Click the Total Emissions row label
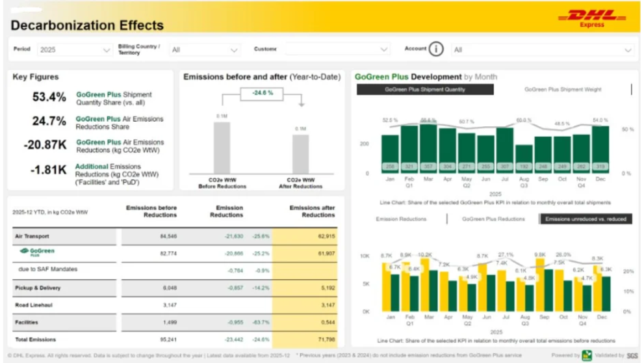The width and height of the screenshot is (644, 363). click(35, 340)
